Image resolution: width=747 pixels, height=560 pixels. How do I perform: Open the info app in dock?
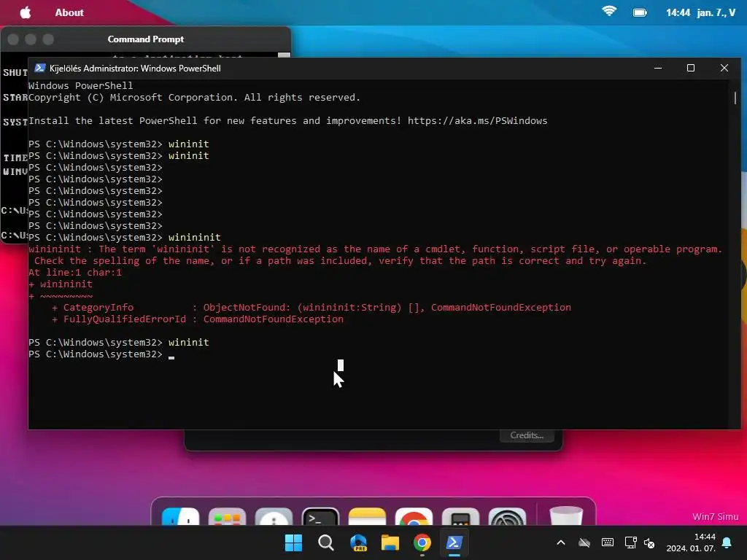tap(274, 516)
